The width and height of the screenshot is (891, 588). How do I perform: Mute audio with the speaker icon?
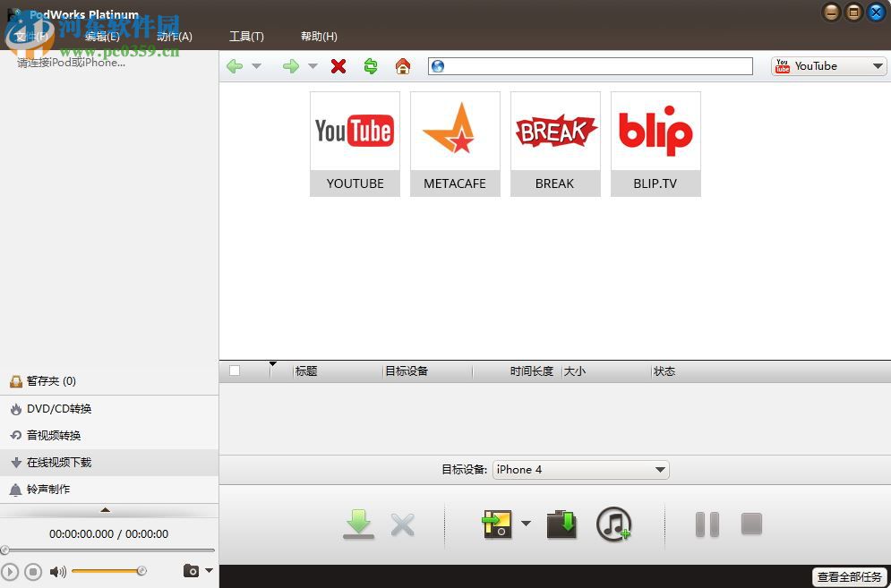tap(57, 570)
